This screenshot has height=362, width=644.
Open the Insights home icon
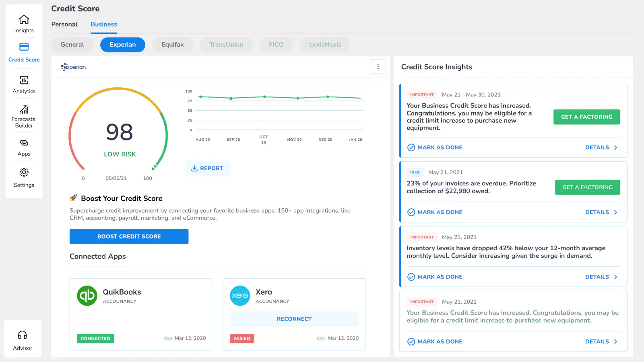point(24,19)
